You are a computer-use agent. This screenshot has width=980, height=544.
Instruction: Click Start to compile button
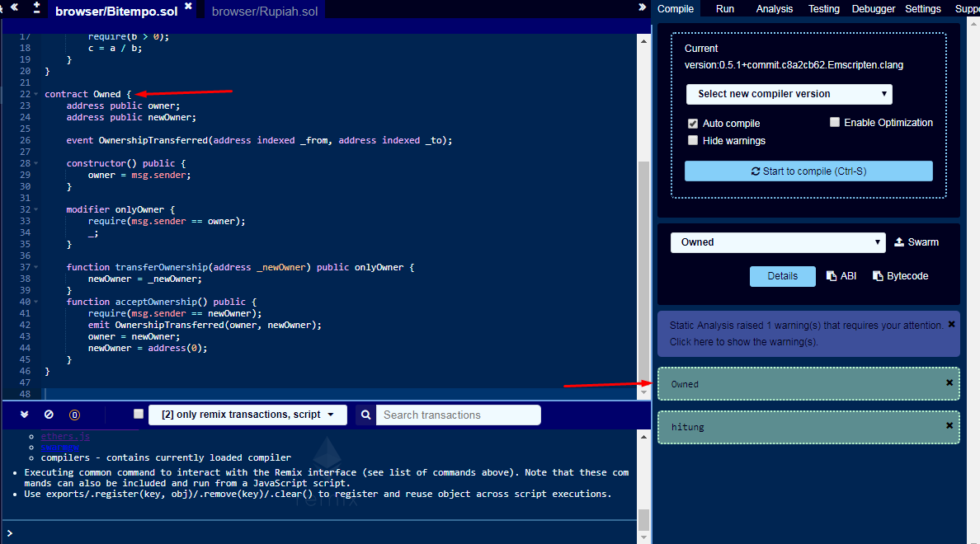point(808,171)
